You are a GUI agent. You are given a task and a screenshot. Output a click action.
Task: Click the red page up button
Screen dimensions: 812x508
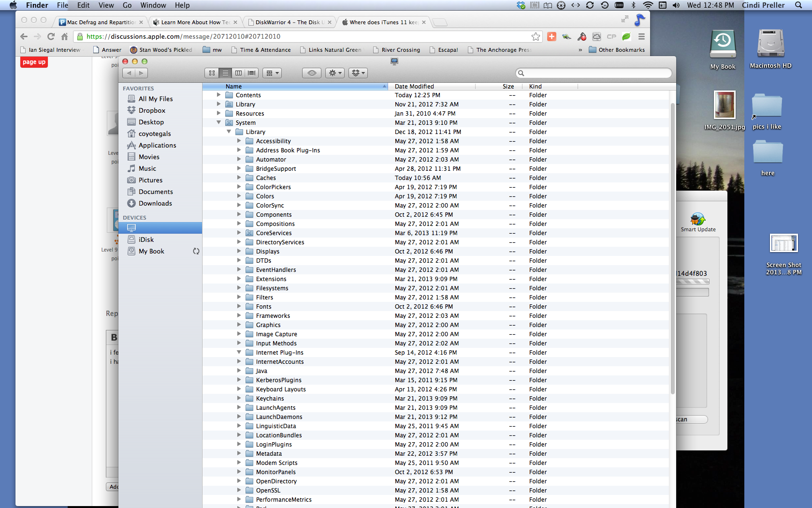pyautogui.click(x=34, y=62)
